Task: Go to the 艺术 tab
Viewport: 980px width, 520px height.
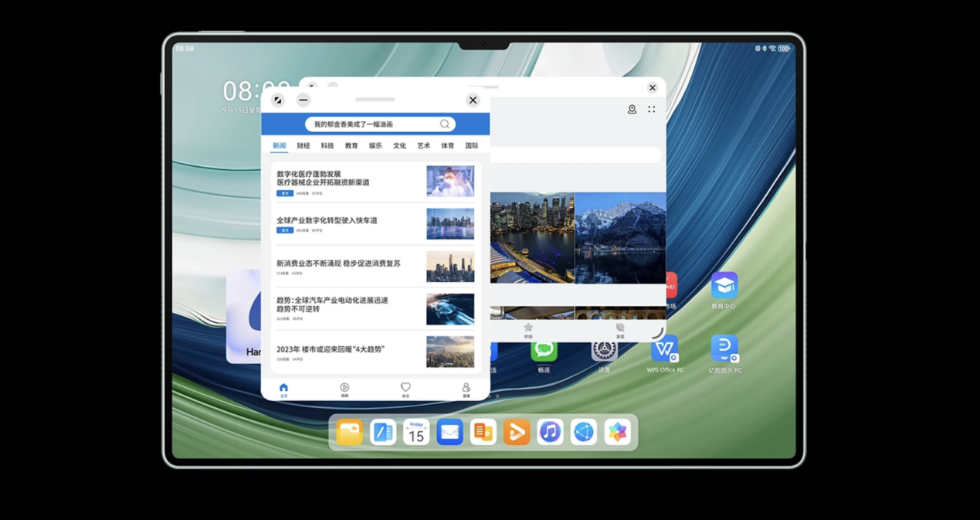Action: (423, 146)
